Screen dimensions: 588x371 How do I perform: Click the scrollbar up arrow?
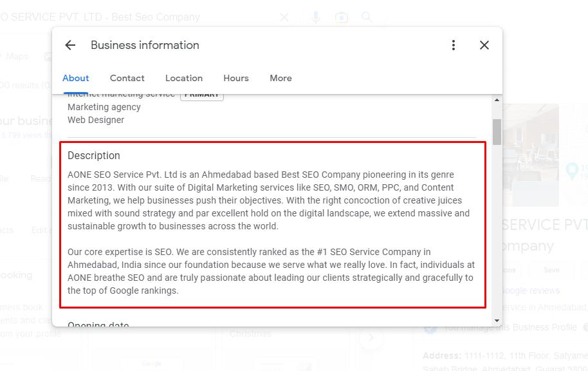[497, 100]
